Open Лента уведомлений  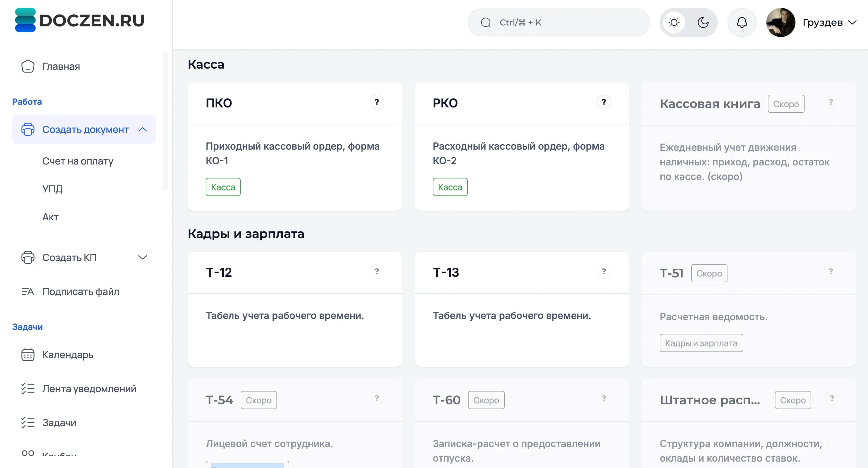coord(89,388)
